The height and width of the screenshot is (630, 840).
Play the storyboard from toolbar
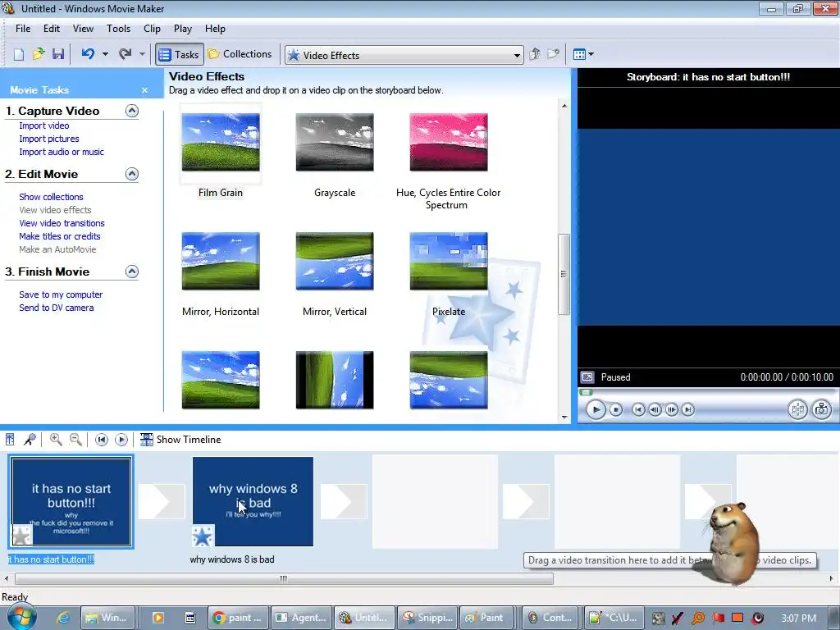[121, 440]
